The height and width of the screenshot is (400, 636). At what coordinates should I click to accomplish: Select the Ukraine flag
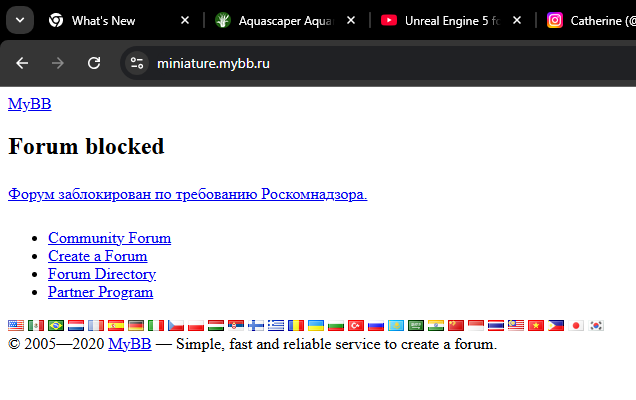[316, 325]
